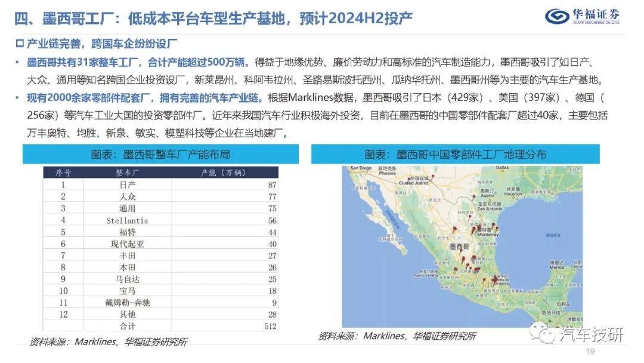The height and width of the screenshot is (363, 644).
Task: Select the 马自达 table cell
Action: 128,279
